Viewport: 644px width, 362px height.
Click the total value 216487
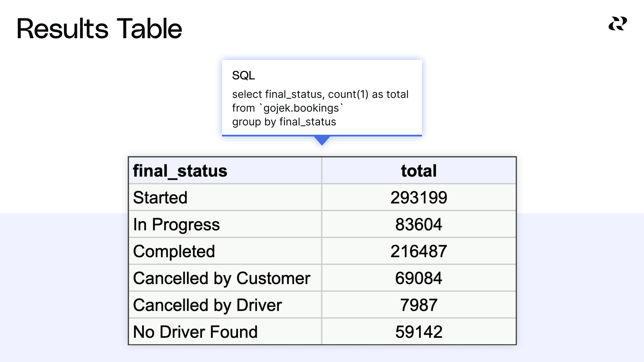pos(419,251)
